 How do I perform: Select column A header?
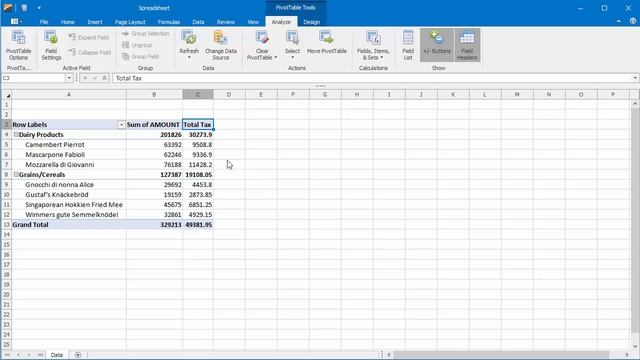tap(69, 95)
